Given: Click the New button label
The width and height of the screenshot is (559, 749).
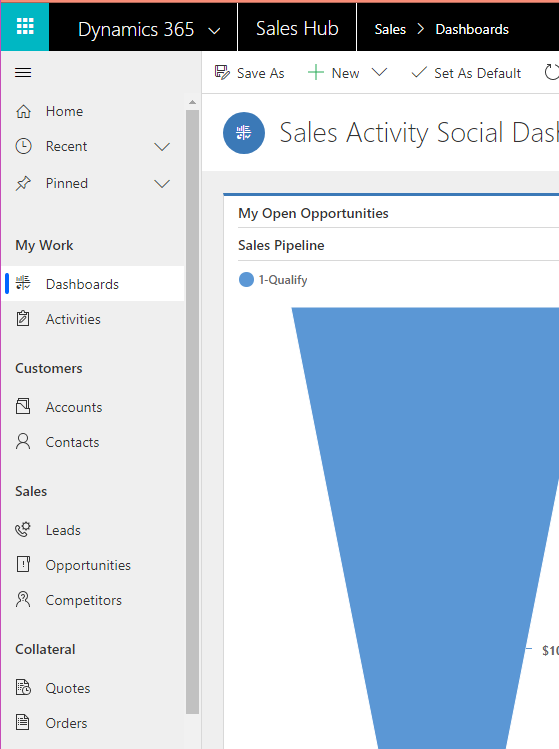Looking at the screenshot, I should [345, 73].
